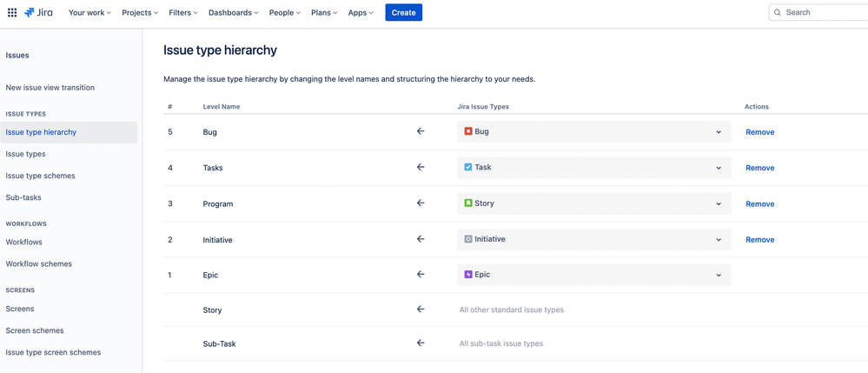Open the Initiative issue type dropdown
868x373 pixels.
pyautogui.click(x=594, y=239)
